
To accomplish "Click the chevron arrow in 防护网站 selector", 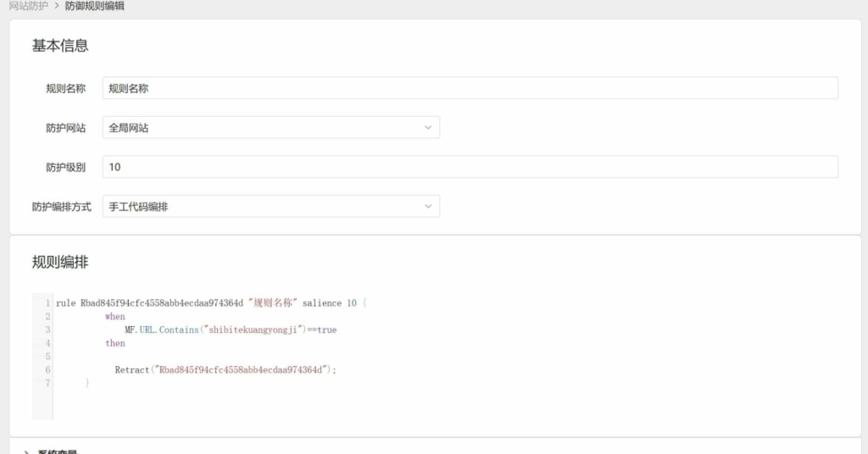I will point(428,128).
